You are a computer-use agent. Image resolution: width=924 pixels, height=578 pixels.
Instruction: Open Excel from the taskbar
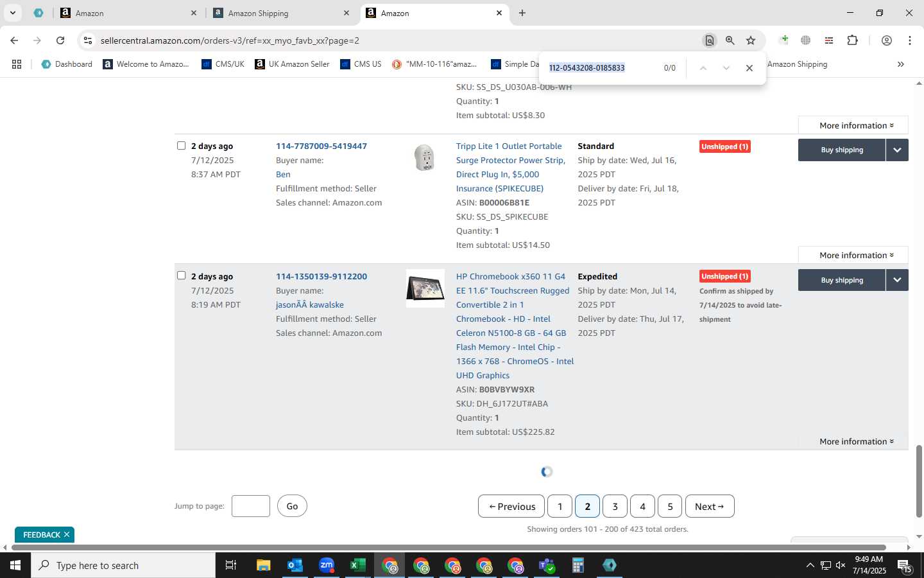(358, 565)
